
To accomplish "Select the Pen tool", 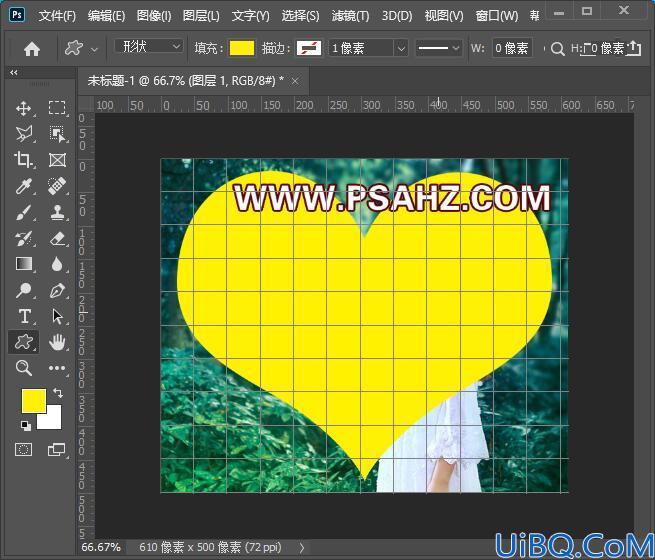I will (57, 291).
